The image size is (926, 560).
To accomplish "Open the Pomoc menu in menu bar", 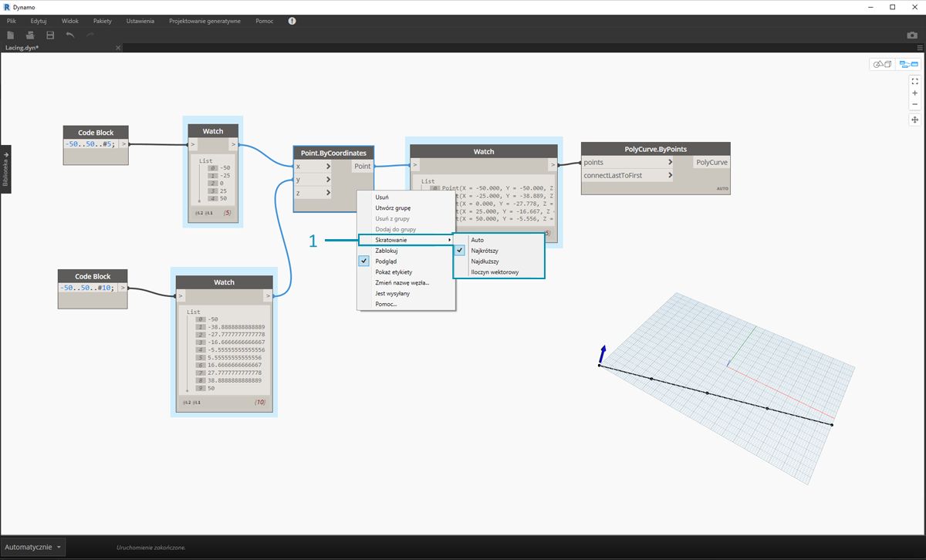I will point(265,21).
